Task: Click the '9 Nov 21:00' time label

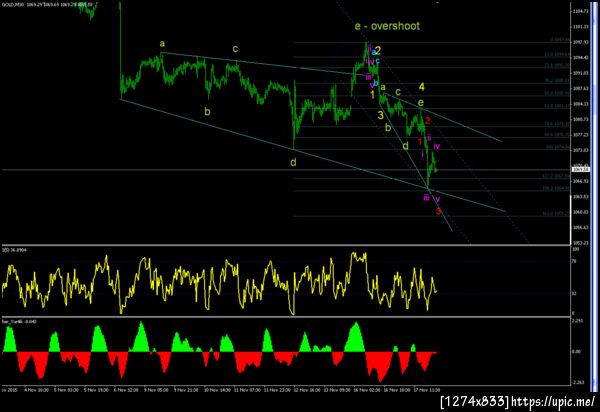Action: coord(186,390)
